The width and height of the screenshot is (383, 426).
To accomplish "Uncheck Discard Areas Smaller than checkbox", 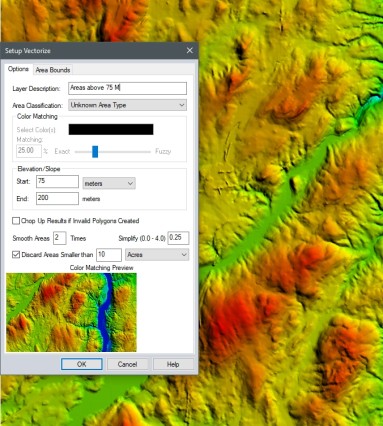I will (x=16, y=255).
